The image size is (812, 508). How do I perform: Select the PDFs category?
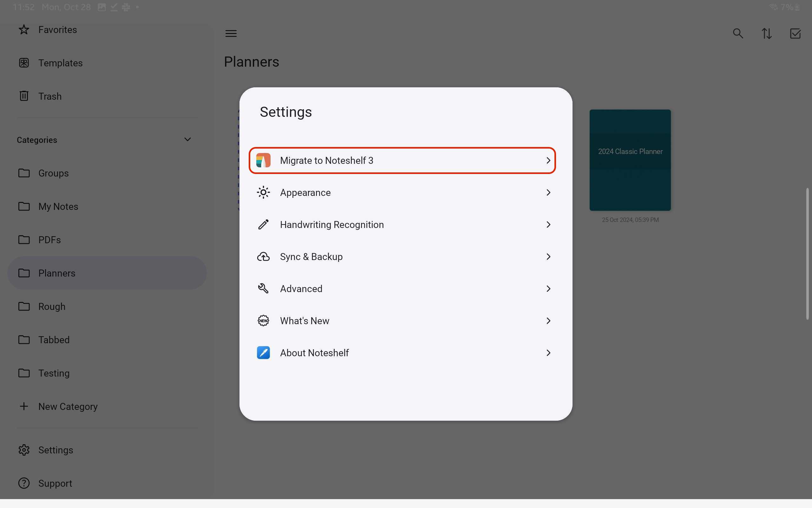107,239
